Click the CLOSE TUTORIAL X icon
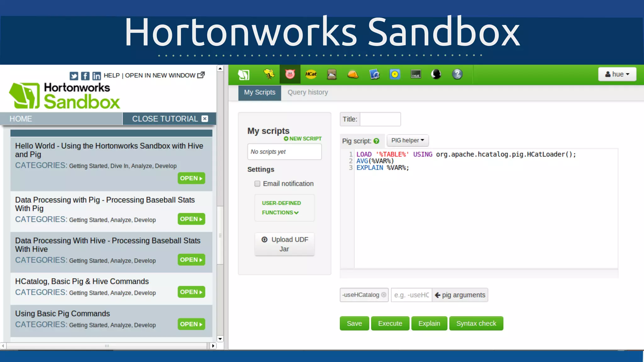This screenshot has height=362, width=644. pos(205,118)
